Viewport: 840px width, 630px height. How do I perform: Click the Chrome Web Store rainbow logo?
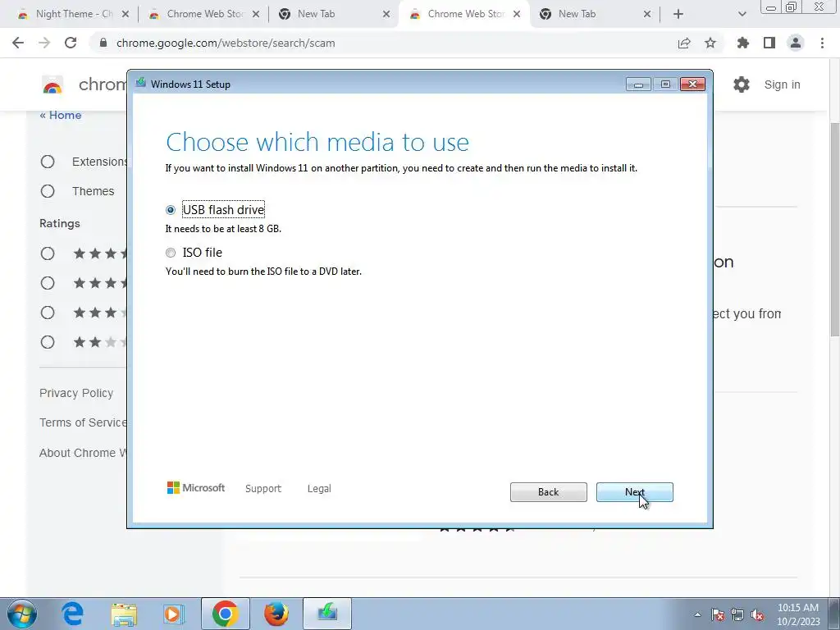52,84
